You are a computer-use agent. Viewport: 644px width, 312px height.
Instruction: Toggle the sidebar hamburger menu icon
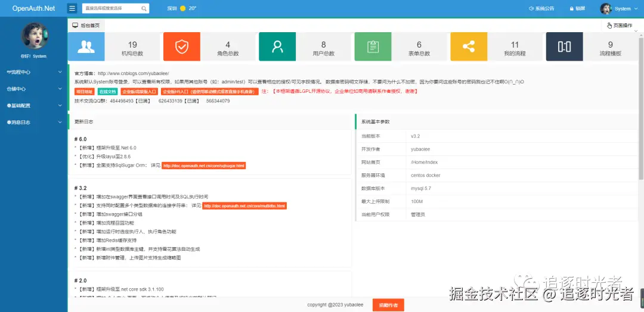click(72, 8)
